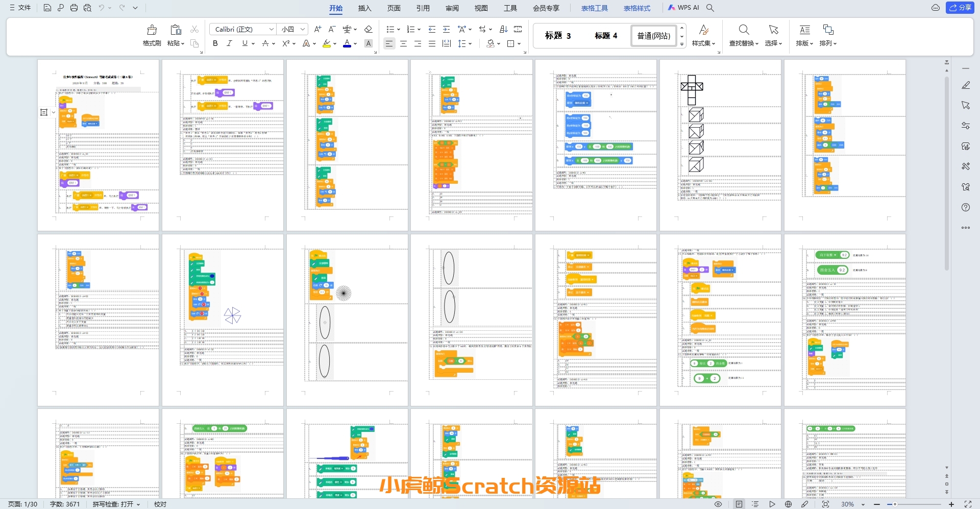
Task: Click the Format Painter (格式刷) tool
Action: coord(152,36)
